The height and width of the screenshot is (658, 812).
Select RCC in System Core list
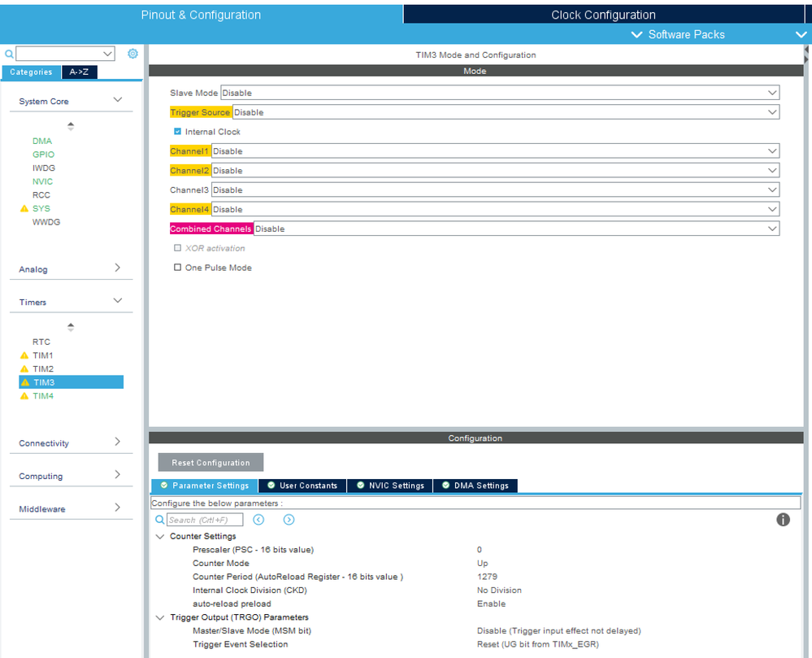point(41,195)
